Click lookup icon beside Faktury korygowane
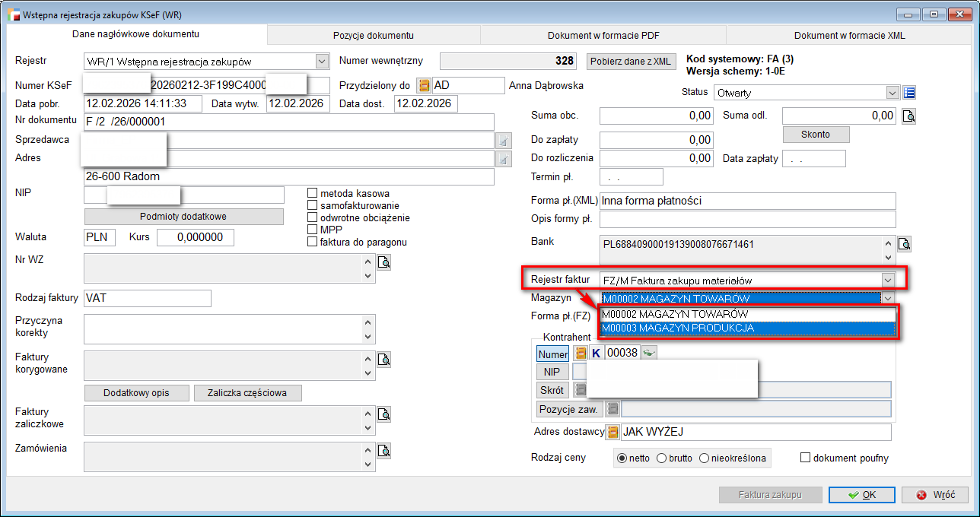 [x=384, y=359]
